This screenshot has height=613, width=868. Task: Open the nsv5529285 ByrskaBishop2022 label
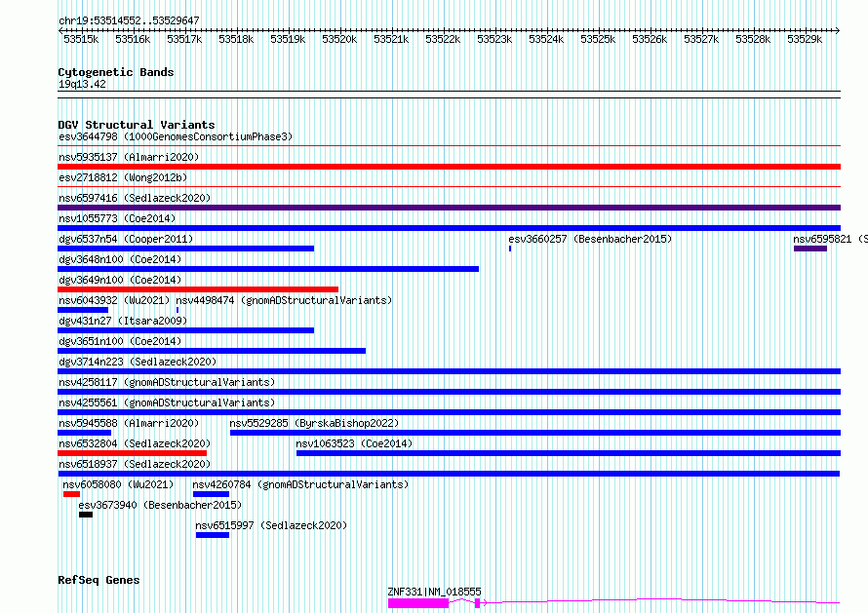(314, 423)
